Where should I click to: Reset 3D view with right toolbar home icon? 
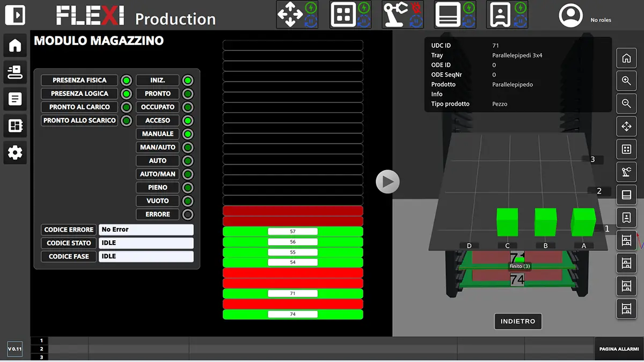(626, 58)
